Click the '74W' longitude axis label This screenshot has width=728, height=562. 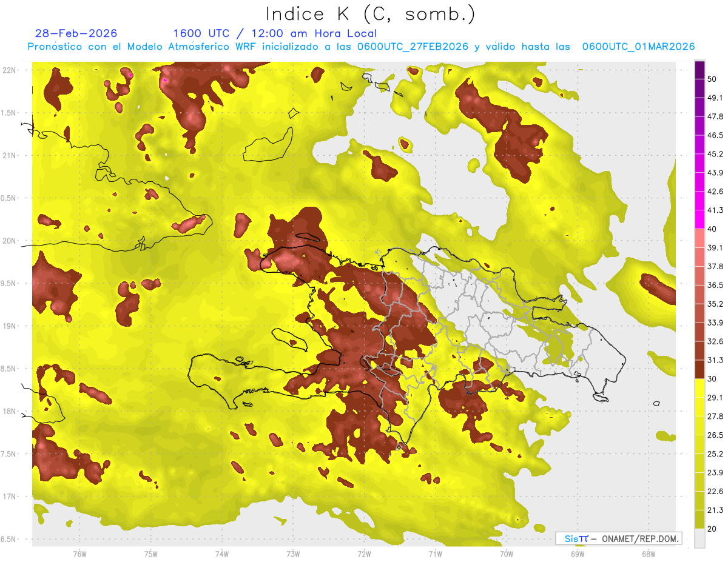pyautogui.click(x=221, y=554)
